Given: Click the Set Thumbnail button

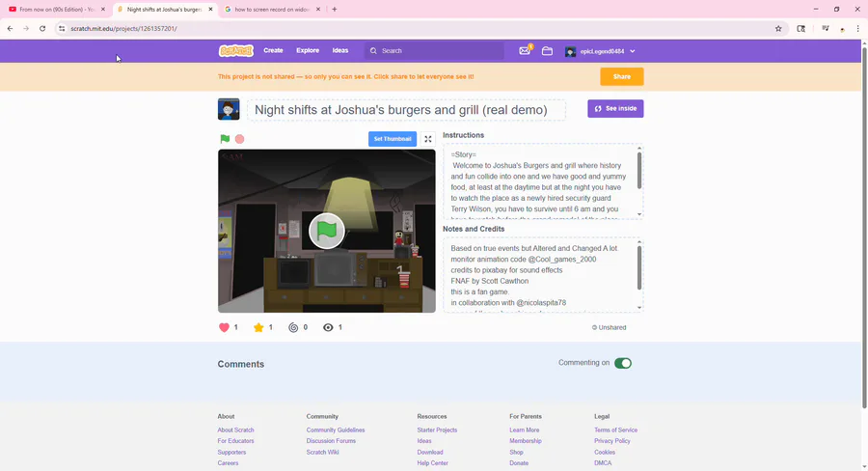Looking at the screenshot, I should tap(393, 139).
